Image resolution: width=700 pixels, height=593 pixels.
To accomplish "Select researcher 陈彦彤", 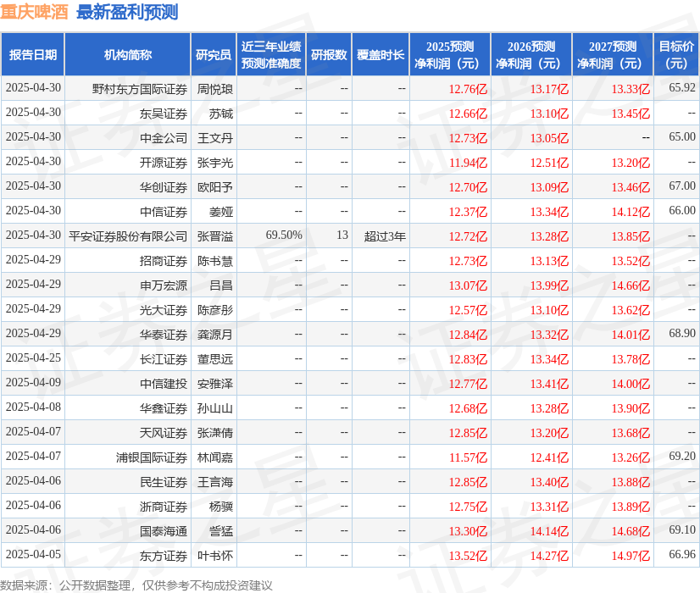I will pyautogui.click(x=215, y=310).
